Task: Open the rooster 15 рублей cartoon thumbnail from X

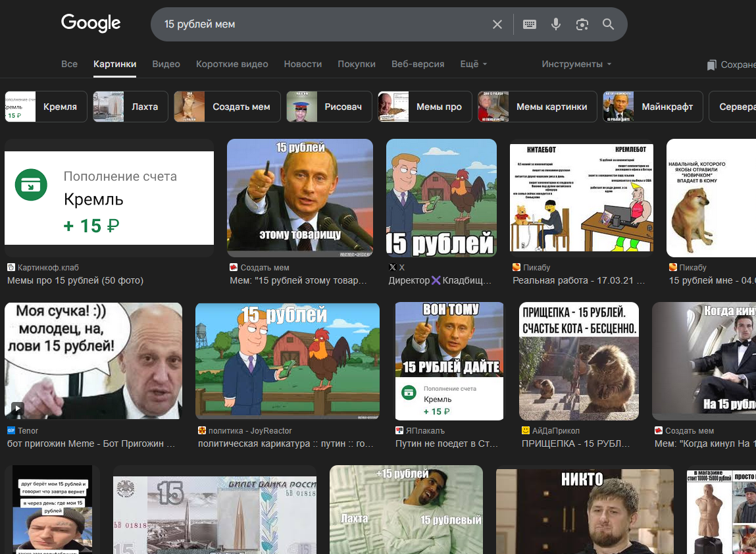Action: click(x=441, y=197)
